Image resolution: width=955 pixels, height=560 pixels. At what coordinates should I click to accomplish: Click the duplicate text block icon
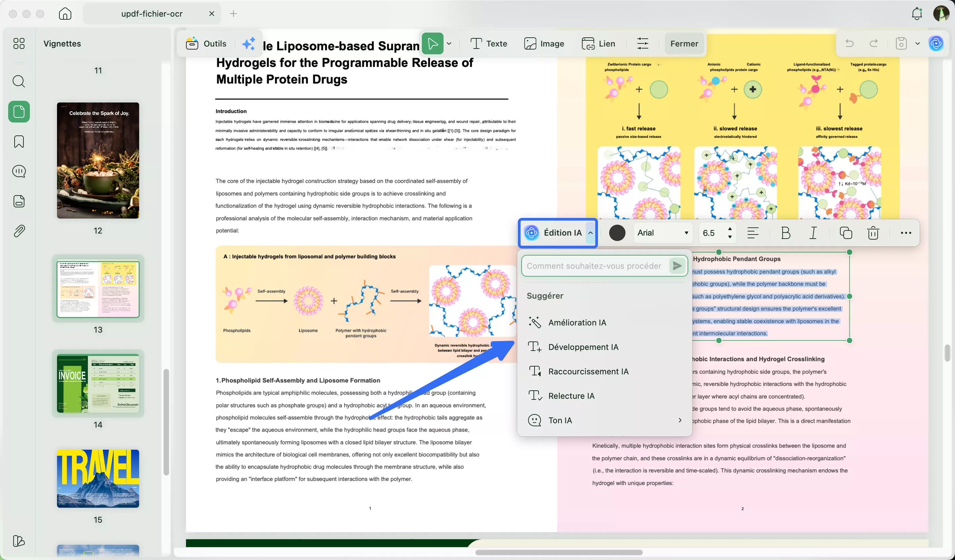pos(845,232)
